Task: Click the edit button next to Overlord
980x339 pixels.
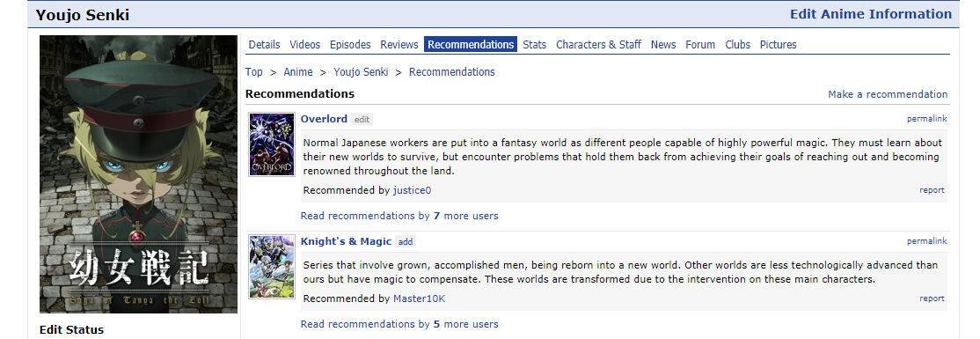Action: click(362, 119)
